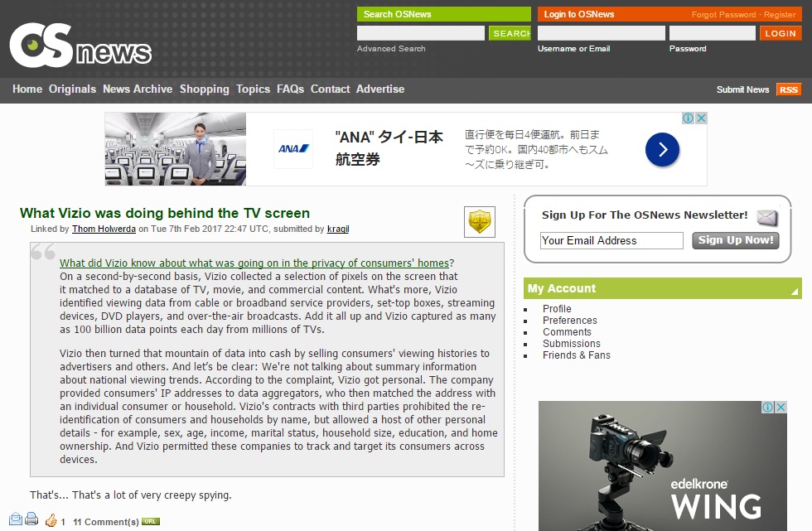Collapse the My Account panel
This screenshot has height=531, width=812.
coord(795,292)
